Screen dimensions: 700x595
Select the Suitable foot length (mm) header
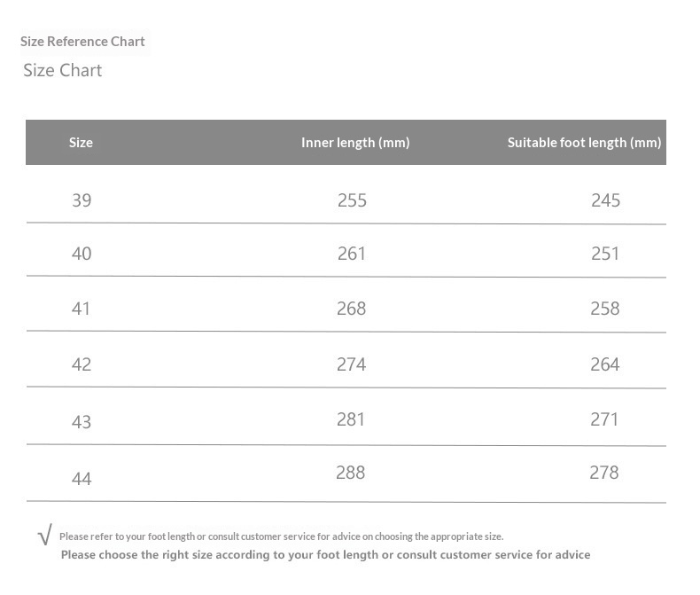pyautogui.click(x=584, y=143)
